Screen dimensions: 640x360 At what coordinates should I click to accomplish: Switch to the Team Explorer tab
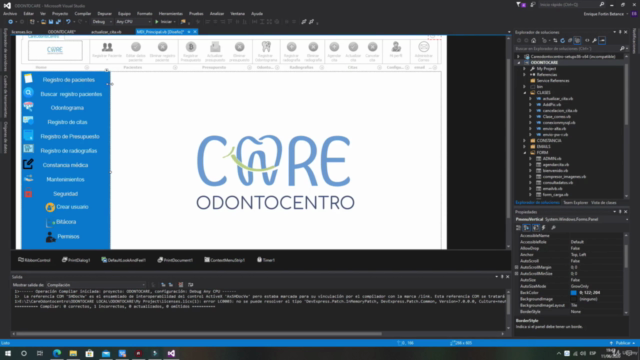[x=576, y=203]
